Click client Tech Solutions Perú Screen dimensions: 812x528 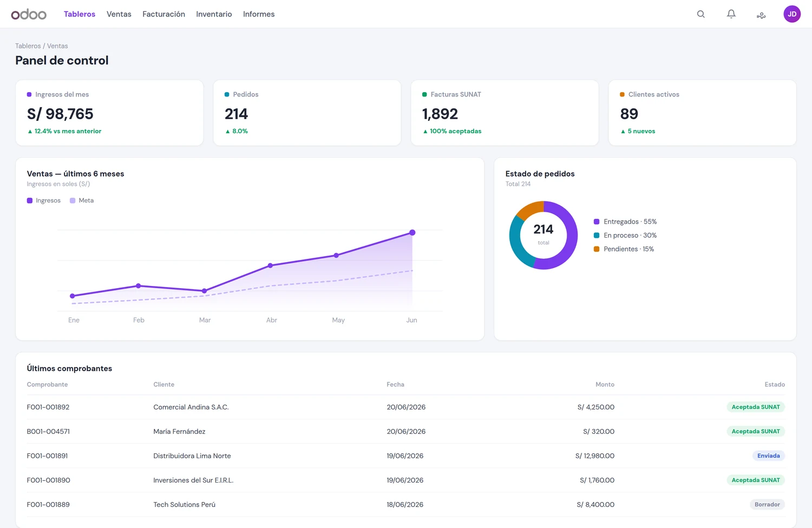click(184, 505)
